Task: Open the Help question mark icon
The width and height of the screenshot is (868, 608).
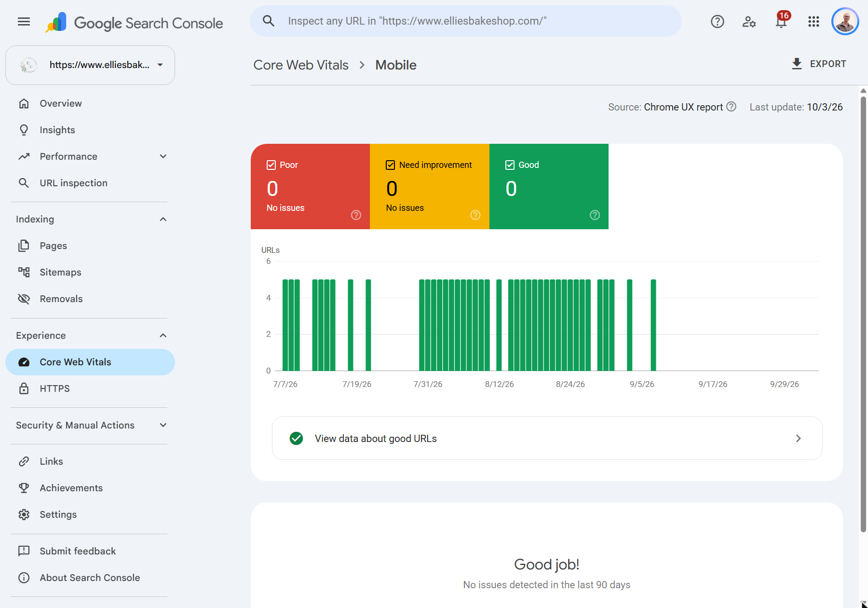Action: click(x=718, y=22)
